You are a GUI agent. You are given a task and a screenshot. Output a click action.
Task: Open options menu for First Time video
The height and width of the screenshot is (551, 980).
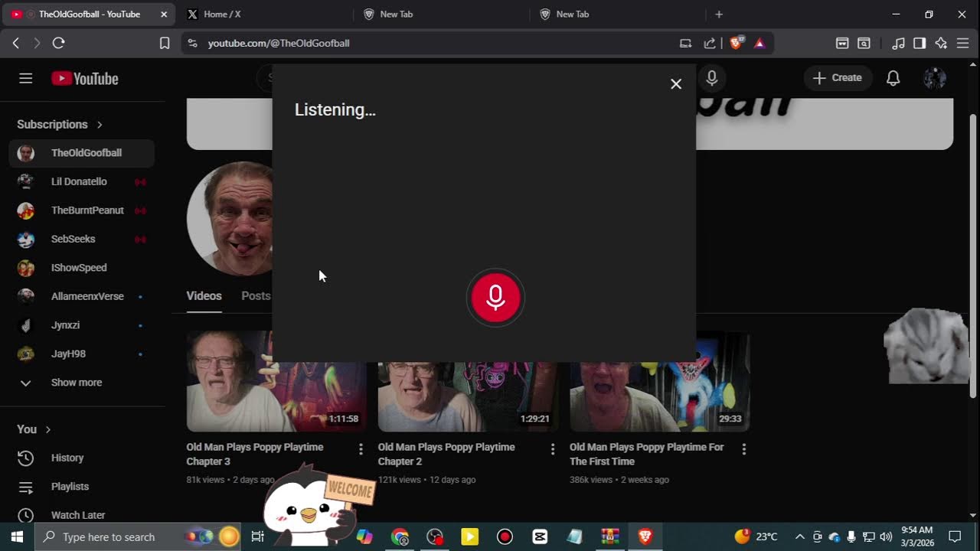[x=743, y=449]
